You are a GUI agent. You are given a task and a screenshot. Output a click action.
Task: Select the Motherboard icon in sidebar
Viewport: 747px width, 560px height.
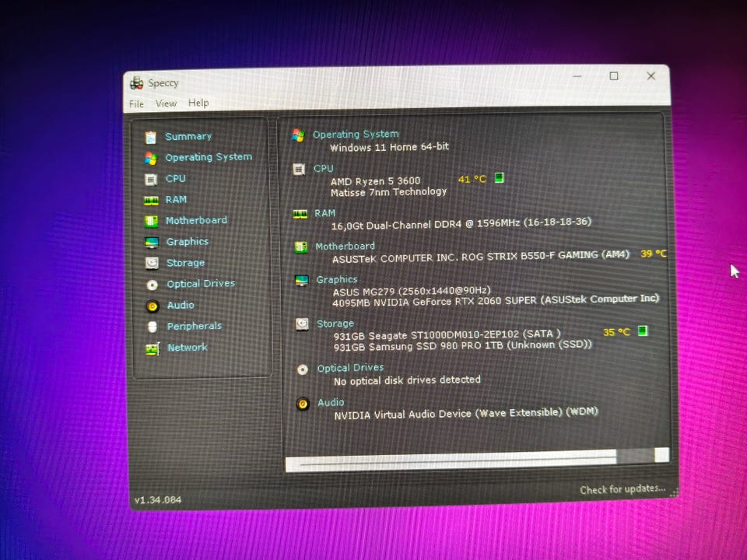152,222
